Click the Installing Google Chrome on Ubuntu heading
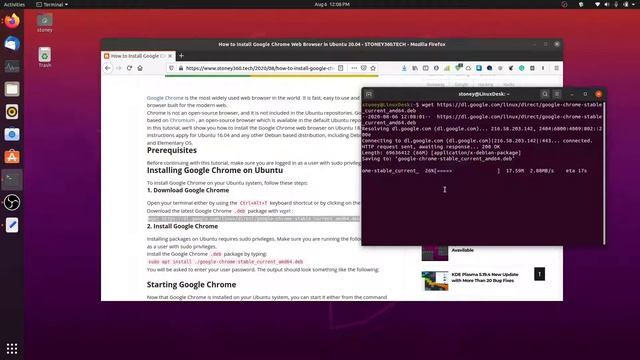Image resolution: width=640 pixels, height=360 pixels. click(x=215, y=170)
